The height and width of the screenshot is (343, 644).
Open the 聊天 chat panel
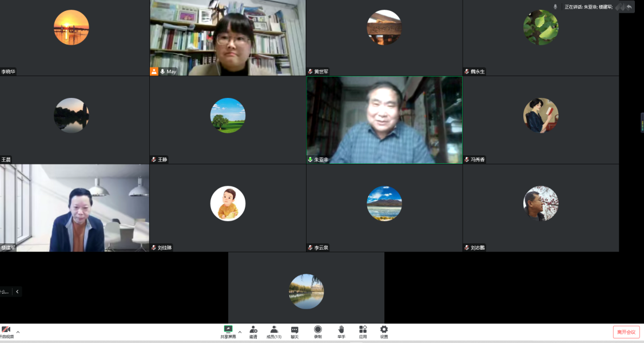click(x=295, y=331)
